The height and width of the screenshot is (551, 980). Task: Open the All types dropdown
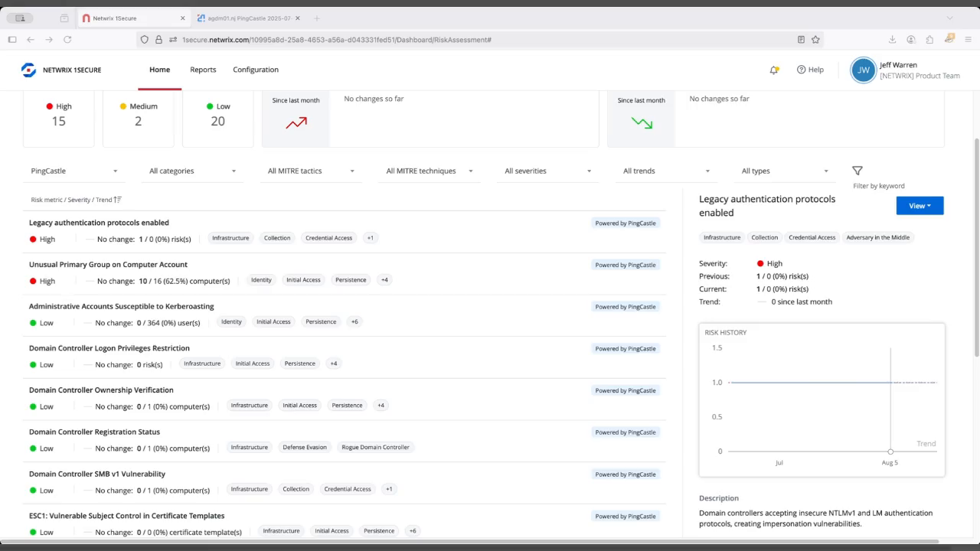[x=785, y=171]
